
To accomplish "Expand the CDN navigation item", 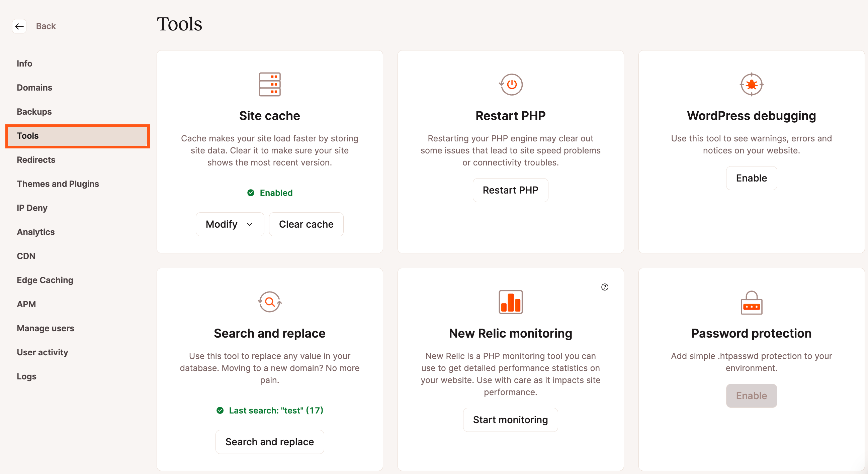I will [x=26, y=256].
